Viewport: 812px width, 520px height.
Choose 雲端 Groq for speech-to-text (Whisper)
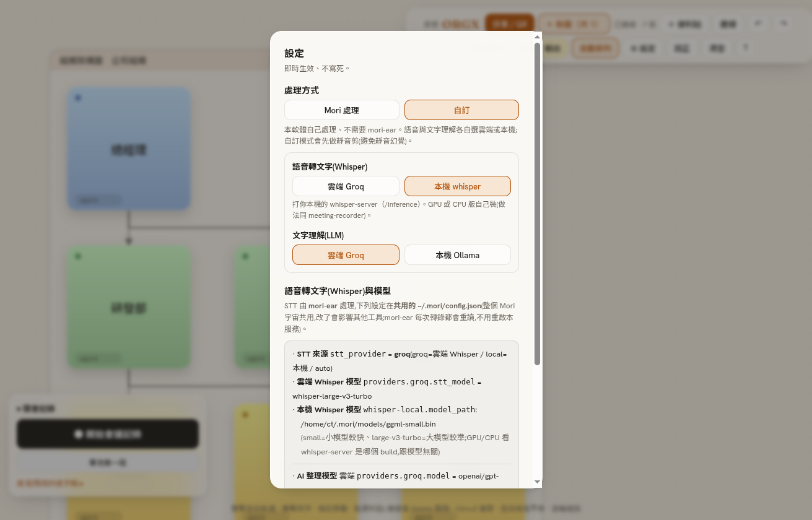(346, 186)
